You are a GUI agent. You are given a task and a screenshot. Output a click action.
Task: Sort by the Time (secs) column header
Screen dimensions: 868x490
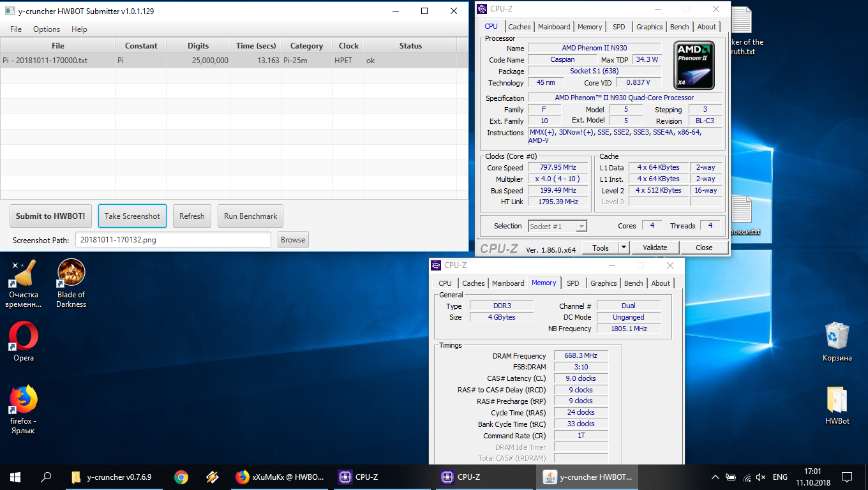click(x=255, y=46)
